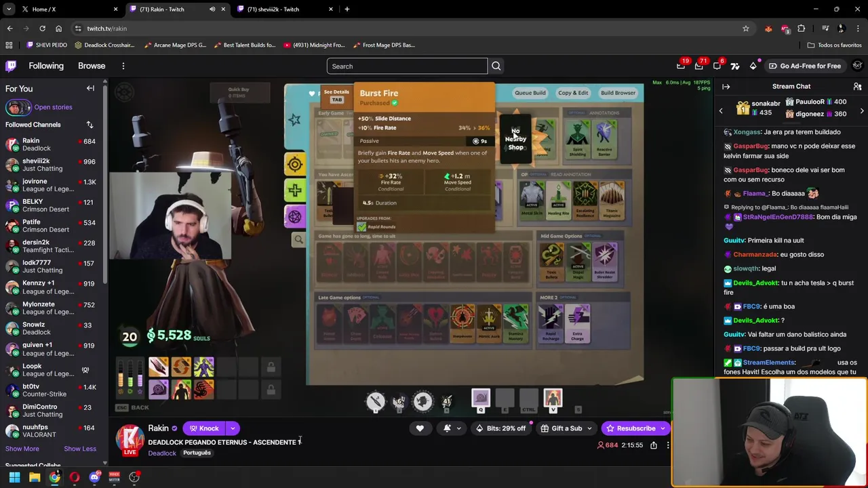The width and height of the screenshot is (868, 488).
Task: Click the Go Ad-Free for Free button
Action: (805, 66)
